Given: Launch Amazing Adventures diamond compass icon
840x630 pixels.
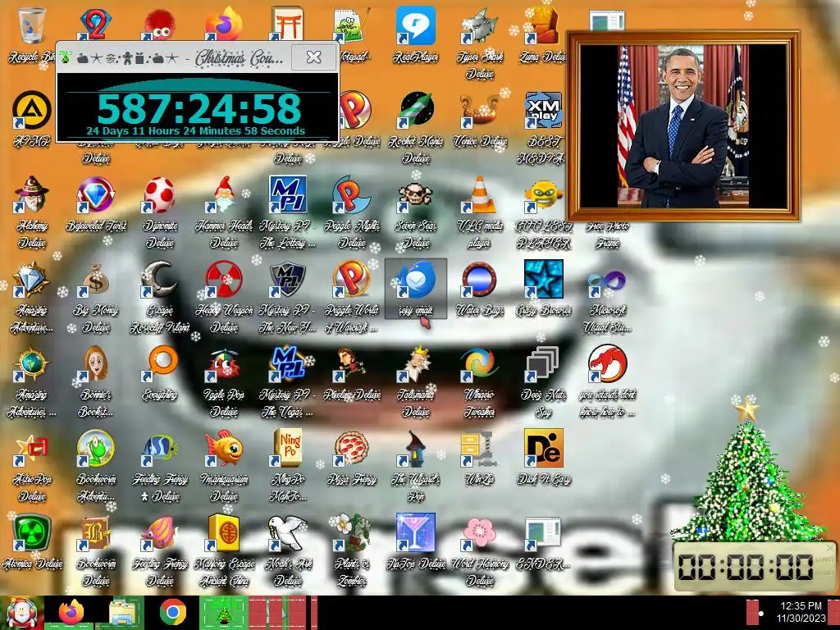Looking at the screenshot, I should (x=31, y=279).
